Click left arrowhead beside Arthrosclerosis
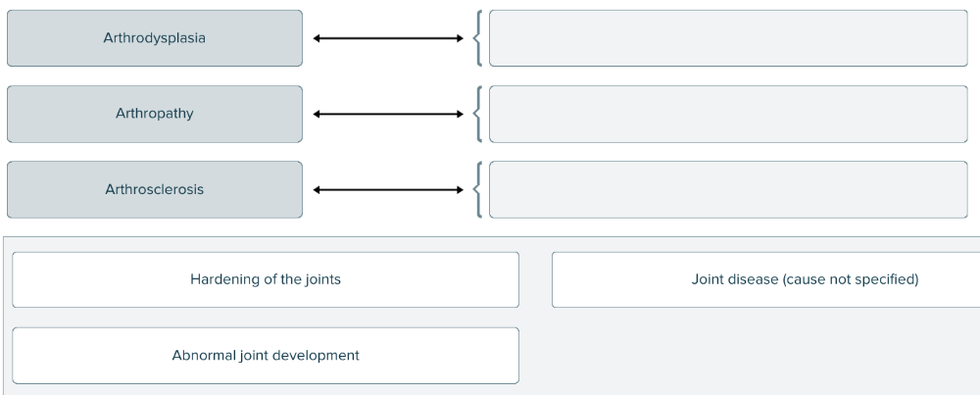Image resolution: width=980 pixels, height=395 pixels. click(x=318, y=189)
